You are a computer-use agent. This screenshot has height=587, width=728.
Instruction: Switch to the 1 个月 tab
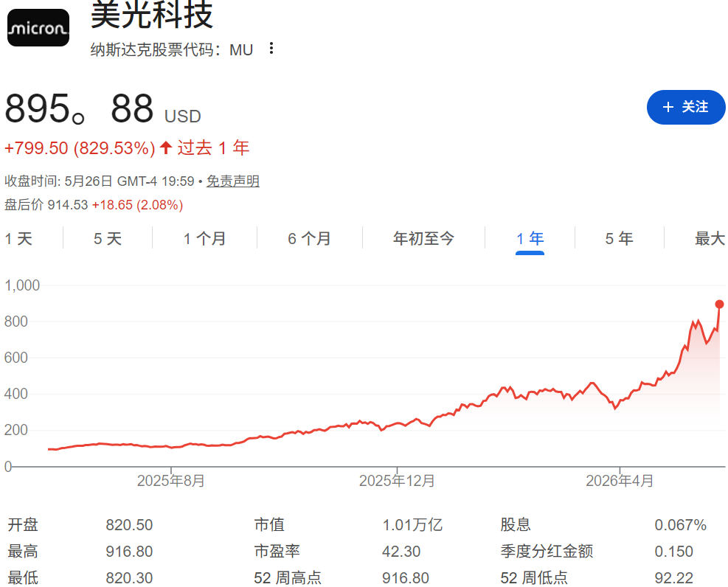point(205,238)
